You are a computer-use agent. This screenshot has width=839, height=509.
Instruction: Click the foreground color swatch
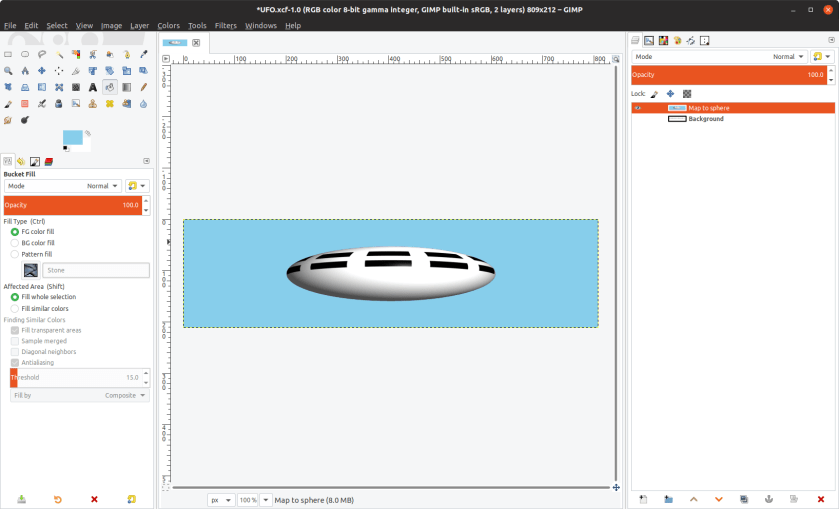coord(72,137)
